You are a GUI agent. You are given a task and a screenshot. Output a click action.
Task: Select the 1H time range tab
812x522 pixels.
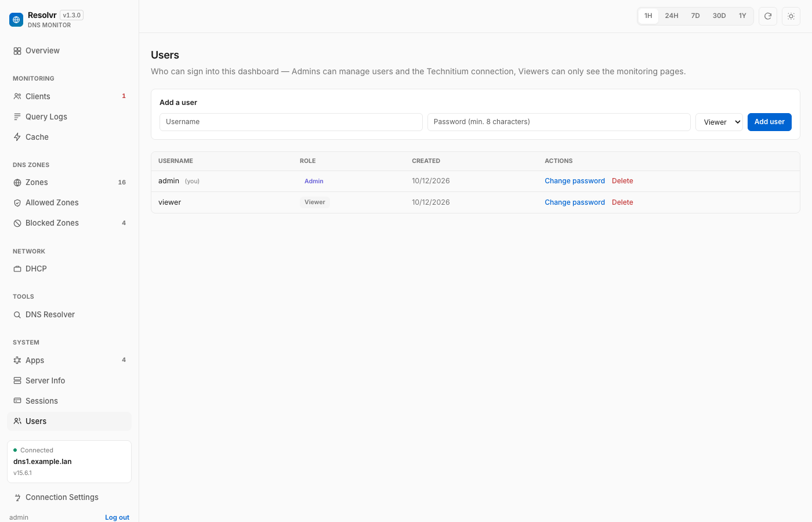[648, 16]
